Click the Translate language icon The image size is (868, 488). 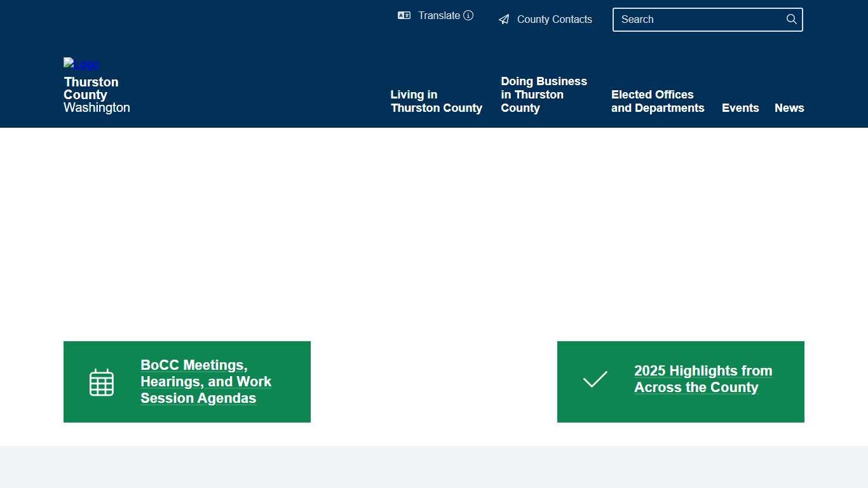[x=404, y=15]
